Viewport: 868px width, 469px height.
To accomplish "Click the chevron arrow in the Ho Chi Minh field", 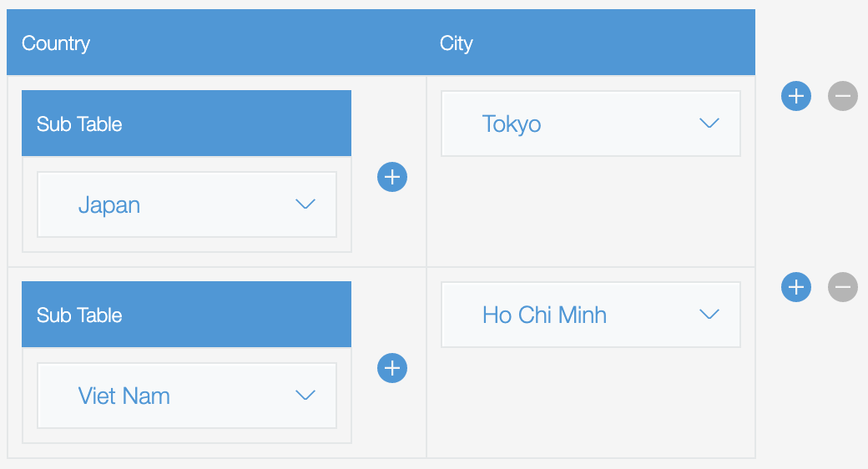I will pyautogui.click(x=709, y=315).
